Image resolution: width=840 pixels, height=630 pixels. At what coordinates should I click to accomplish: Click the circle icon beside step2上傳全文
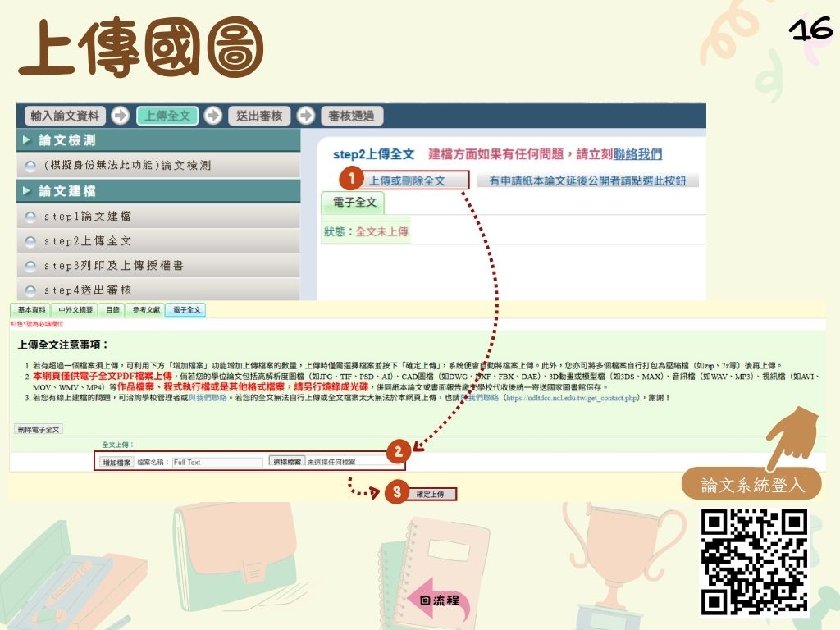coord(30,241)
